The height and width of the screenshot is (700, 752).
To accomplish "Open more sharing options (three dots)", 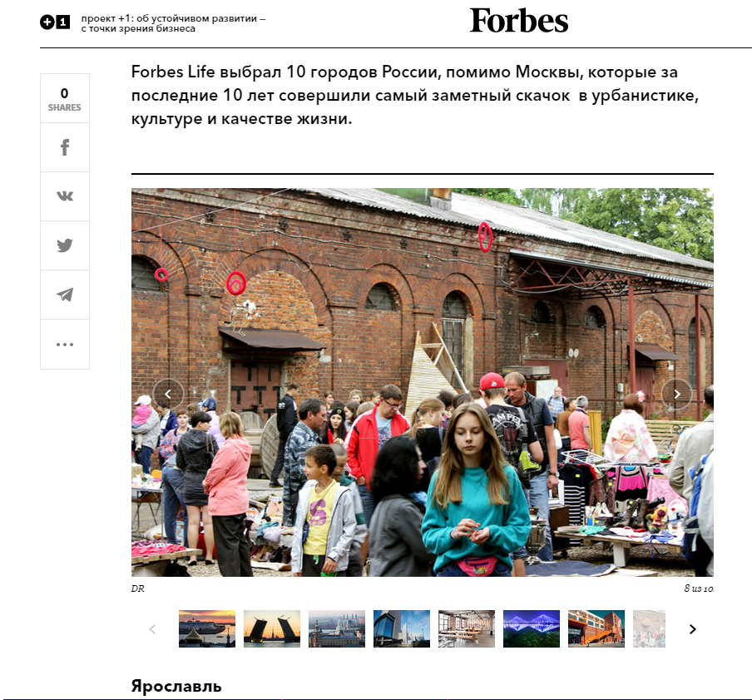I will 65,344.
